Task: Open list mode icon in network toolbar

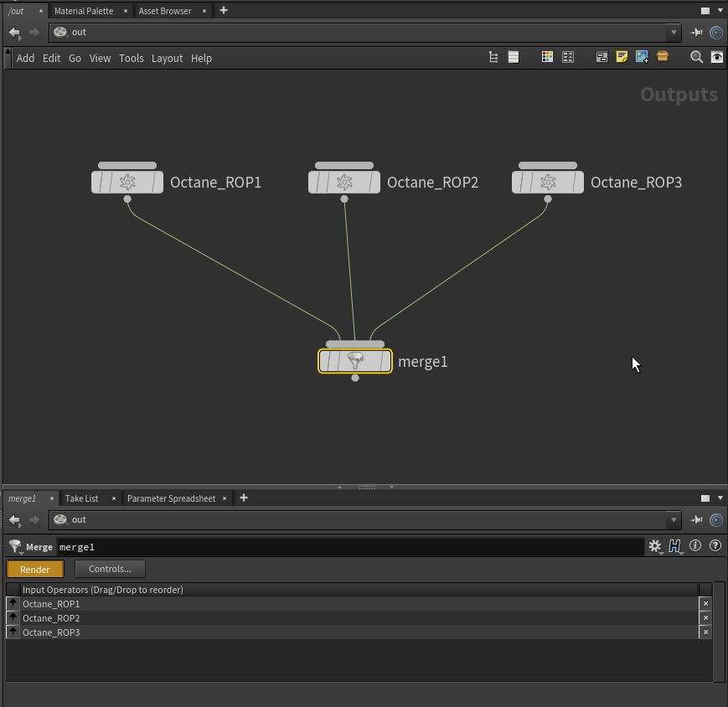Action: point(513,57)
